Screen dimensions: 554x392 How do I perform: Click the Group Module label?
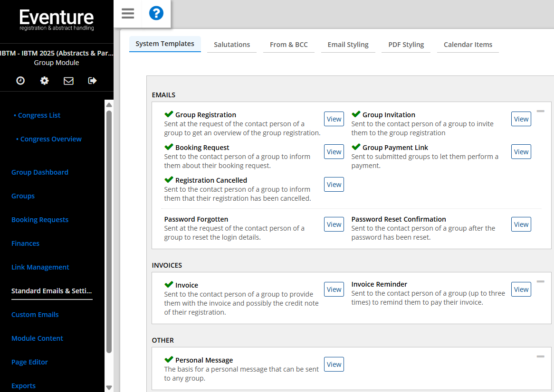(57, 63)
